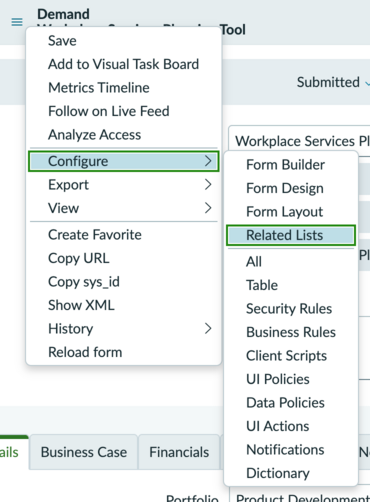Select Copy sys_id entry
The height and width of the screenshot is (502, 370).
click(124, 282)
